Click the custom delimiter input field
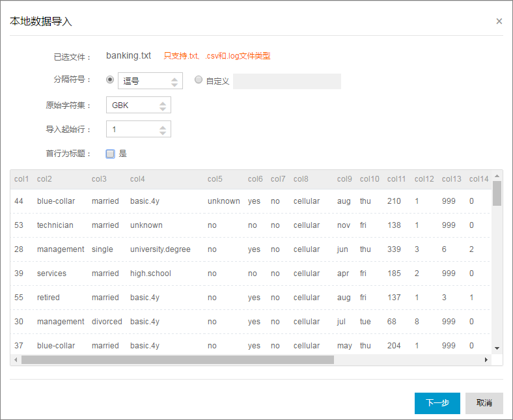The width and height of the screenshot is (513, 420). 287,81
